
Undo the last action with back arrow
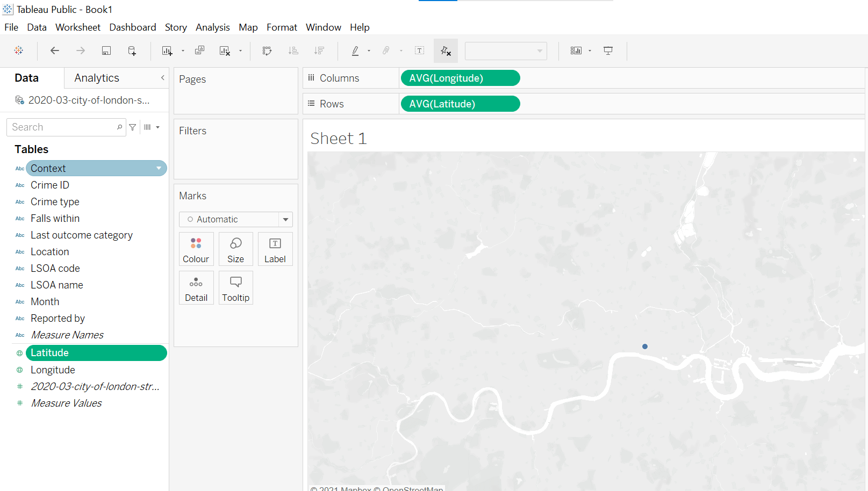coord(55,50)
